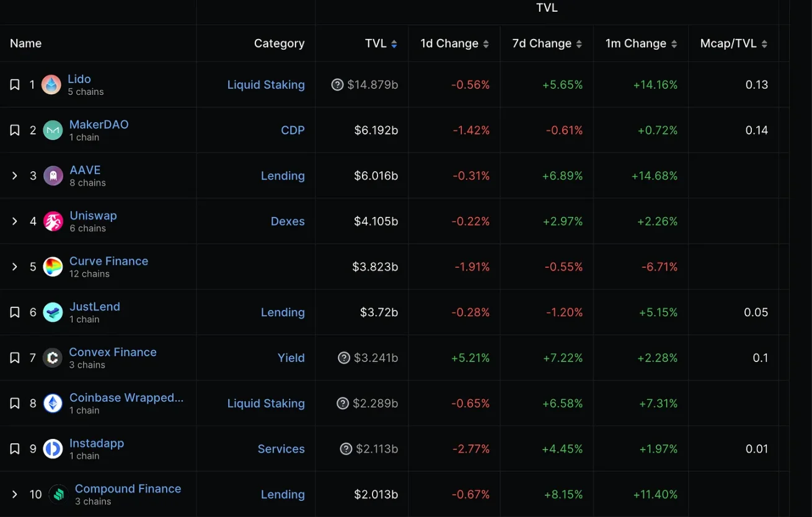Bookmark the Lido row
Viewport: 812px width, 517px height.
pos(15,85)
